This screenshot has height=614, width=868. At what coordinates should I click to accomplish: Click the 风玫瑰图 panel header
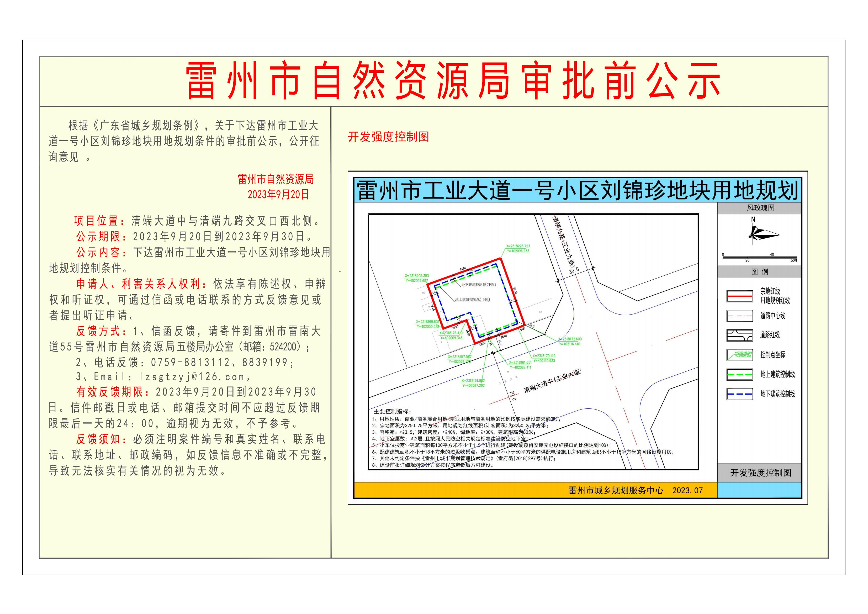pos(760,208)
